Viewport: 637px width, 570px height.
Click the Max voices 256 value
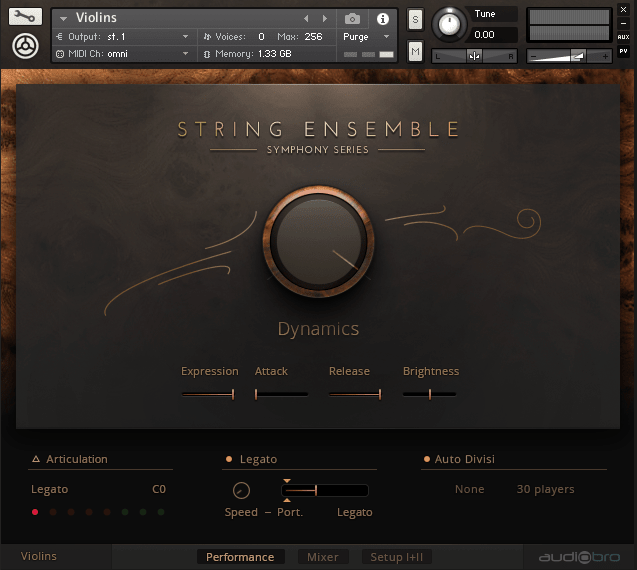(x=313, y=37)
